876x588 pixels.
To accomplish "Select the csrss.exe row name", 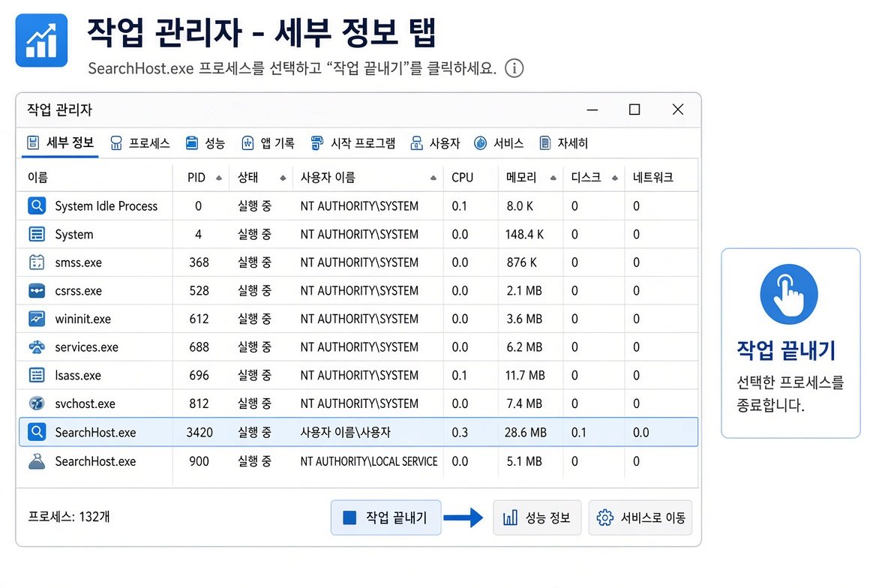I will (78, 291).
